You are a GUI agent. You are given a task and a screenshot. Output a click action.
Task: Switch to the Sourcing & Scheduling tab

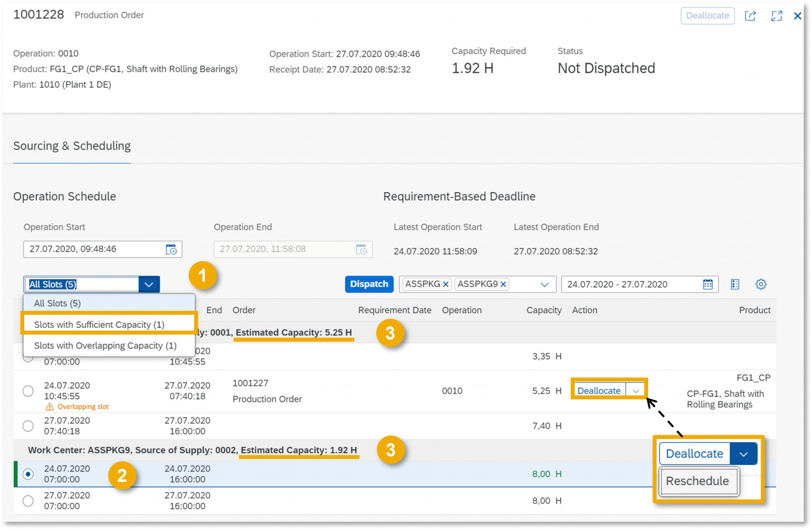pos(71,146)
